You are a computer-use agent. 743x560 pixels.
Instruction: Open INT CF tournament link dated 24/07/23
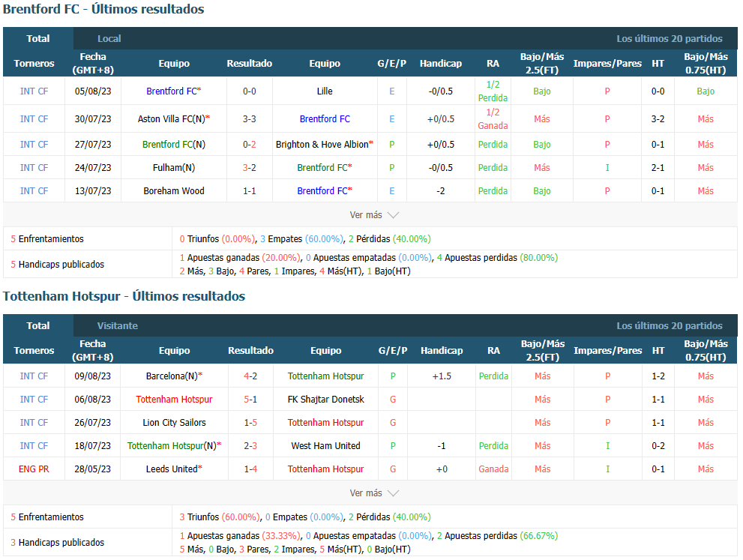tap(34, 168)
